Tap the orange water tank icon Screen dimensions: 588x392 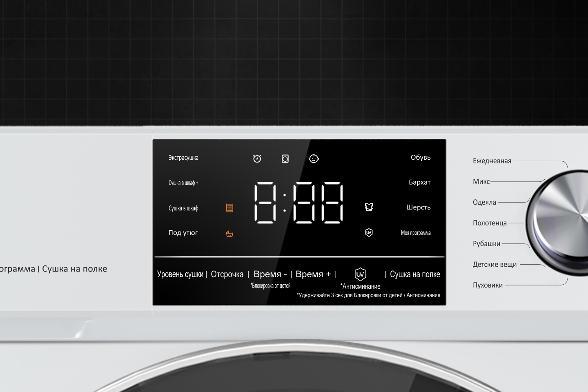pyautogui.click(x=229, y=234)
